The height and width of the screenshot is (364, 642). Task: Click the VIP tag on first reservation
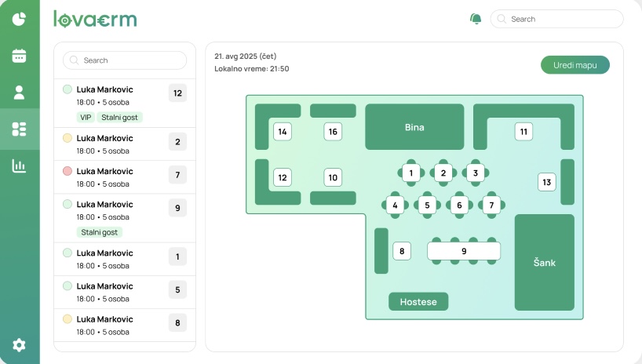[86, 118]
